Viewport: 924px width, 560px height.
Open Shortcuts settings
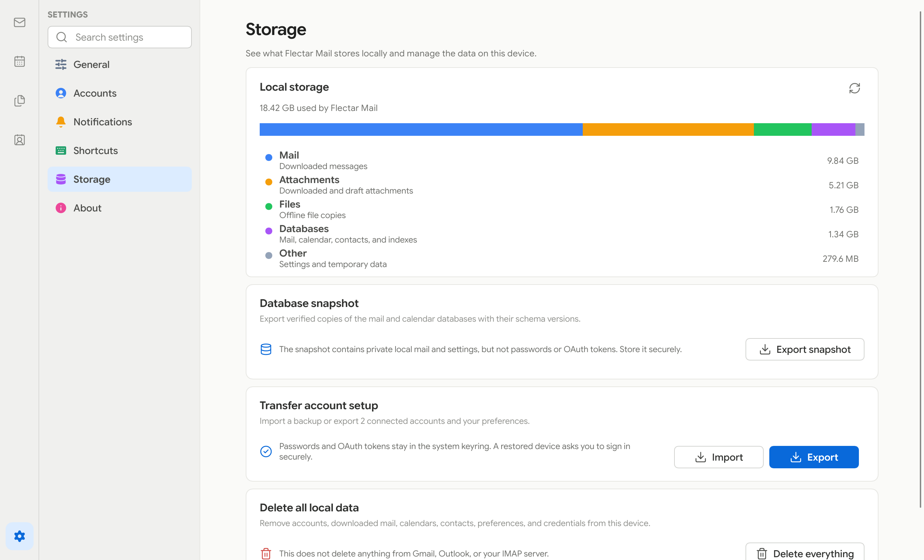click(x=119, y=150)
